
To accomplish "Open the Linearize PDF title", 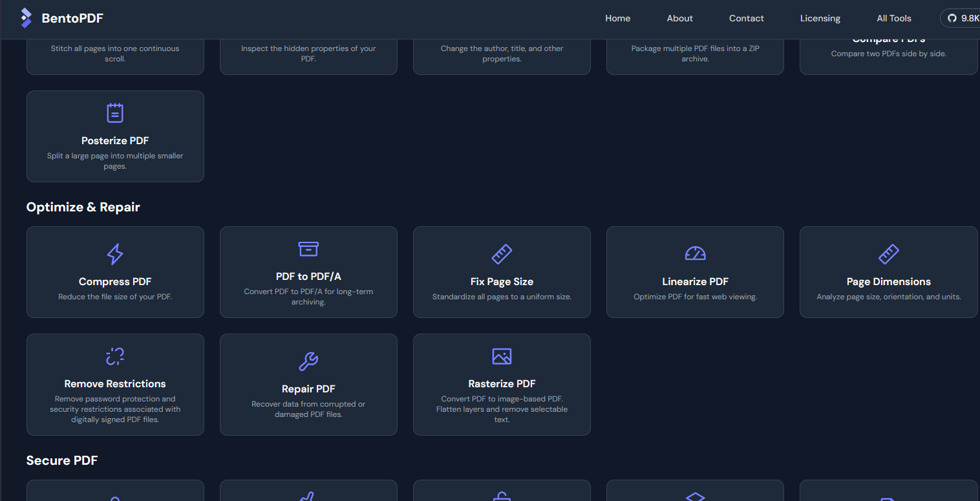I will 695,281.
